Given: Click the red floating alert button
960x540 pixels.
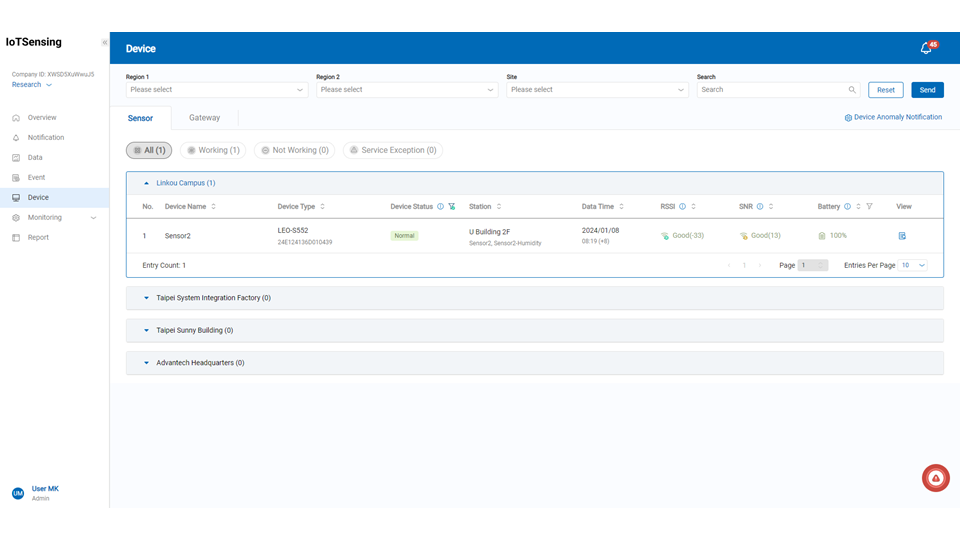Looking at the screenshot, I should [x=935, y=478].
